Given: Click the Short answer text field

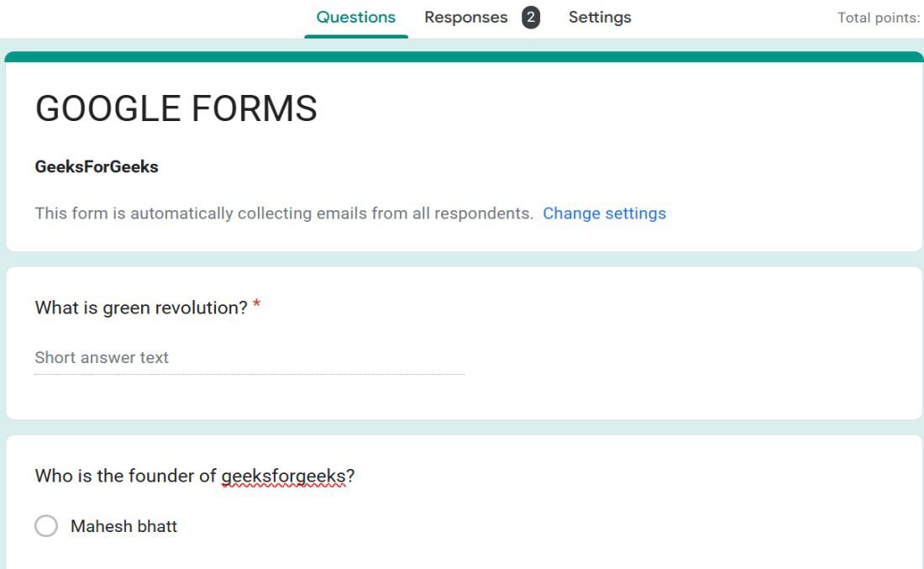Looking at the screenshot, I should tap(249, 358).
